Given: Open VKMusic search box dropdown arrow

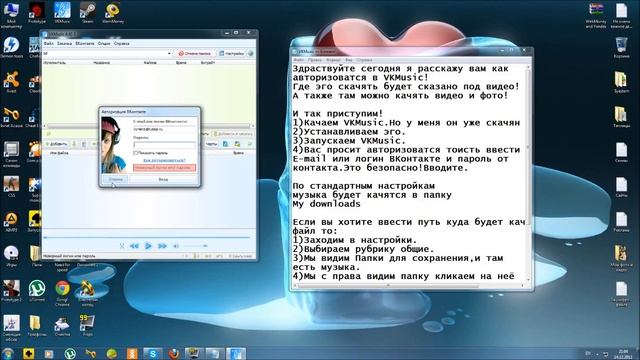Looking at the screenshot, I should pos(169,53).
